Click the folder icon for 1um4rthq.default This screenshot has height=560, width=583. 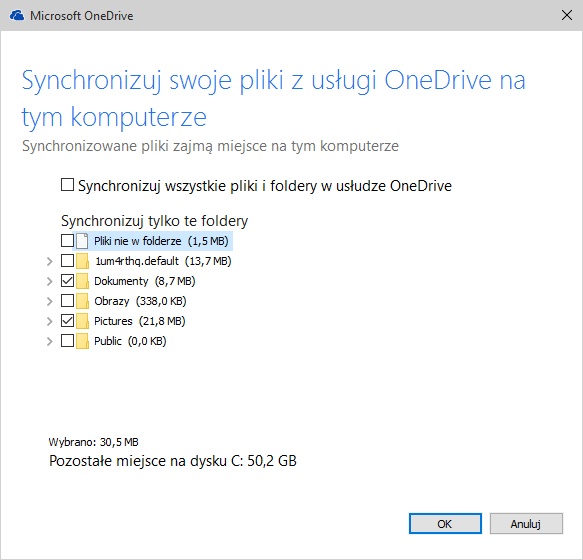(x=83, y=261)
